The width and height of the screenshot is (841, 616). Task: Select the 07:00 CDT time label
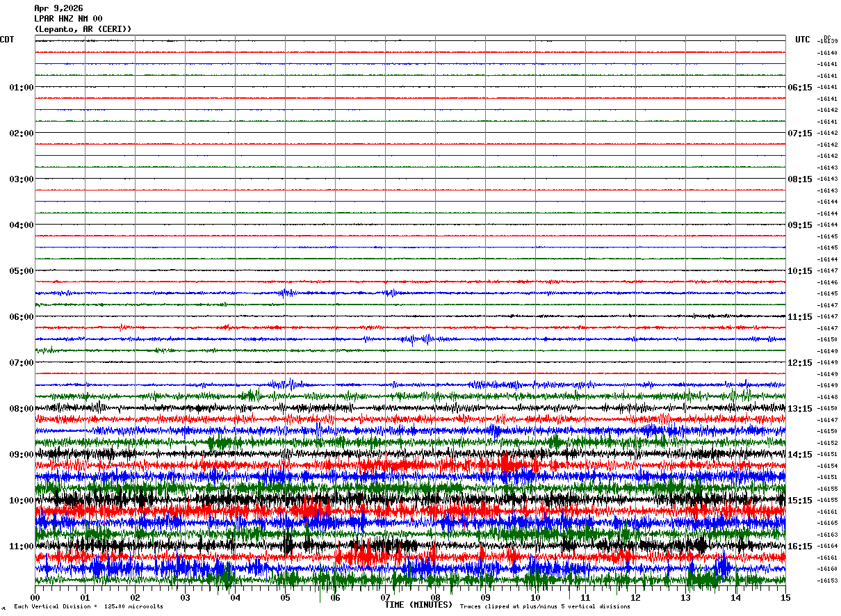(x=22, y=363)
